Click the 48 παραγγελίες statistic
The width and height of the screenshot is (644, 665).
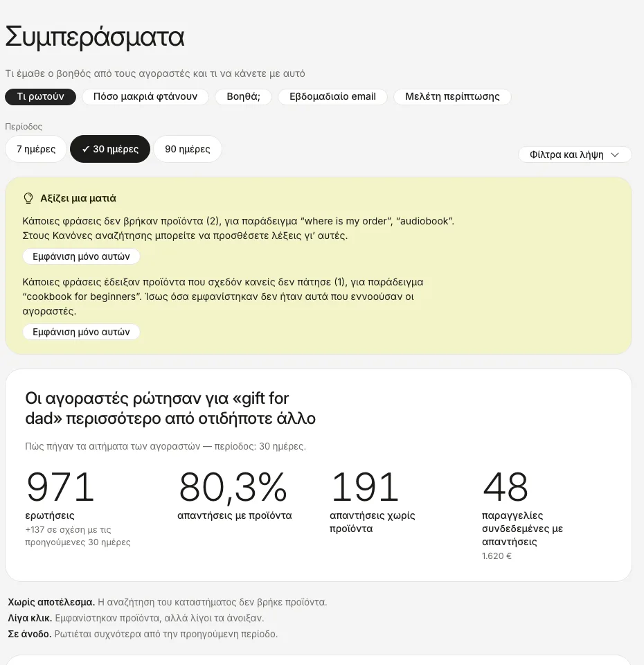point(522,515)
